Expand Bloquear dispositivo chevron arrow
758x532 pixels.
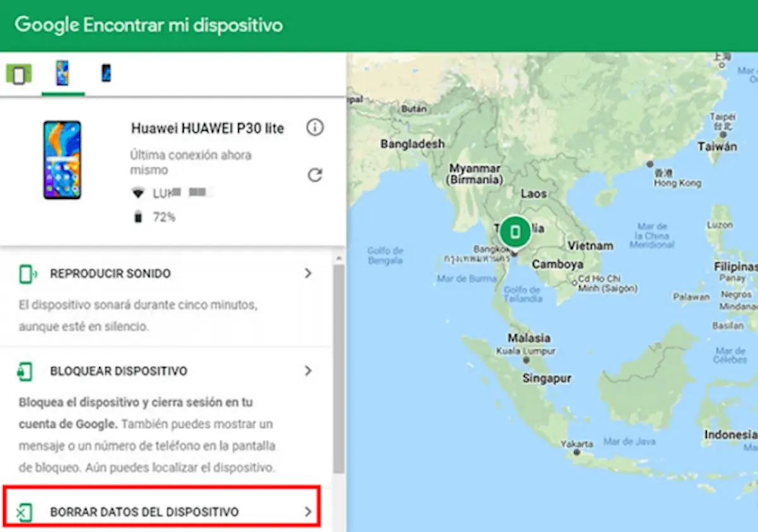point(308,371)
